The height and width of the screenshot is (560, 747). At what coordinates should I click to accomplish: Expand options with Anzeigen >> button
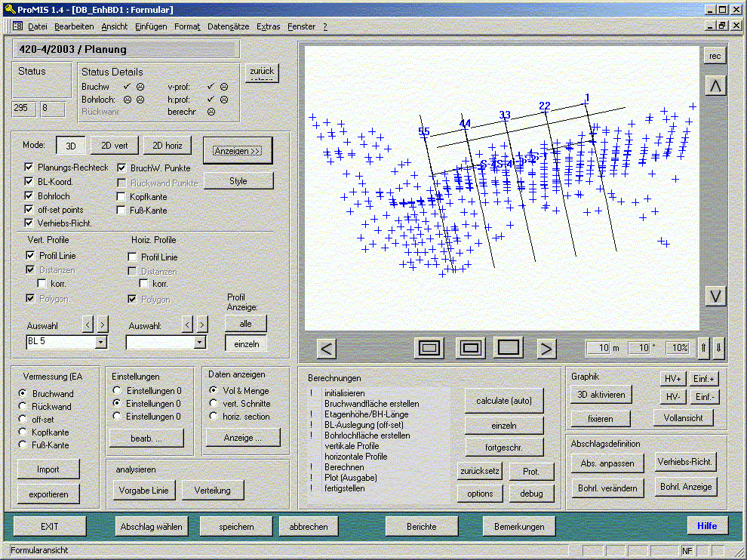point(237,151)
